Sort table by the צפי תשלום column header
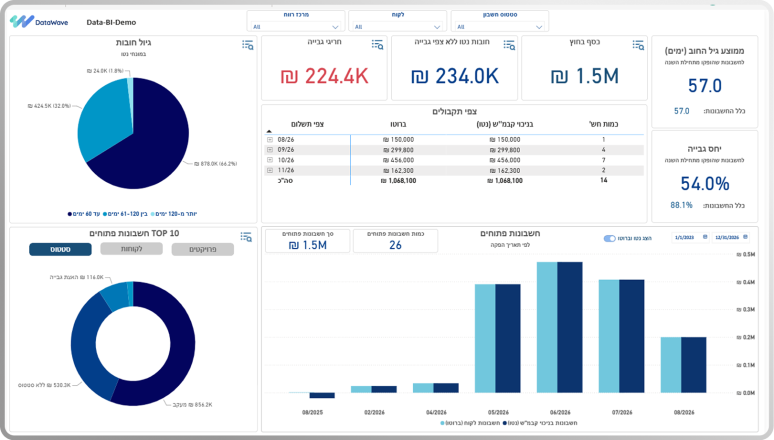Viewport: 774px width, 440px height. pyautogui.click(x=307, y=124)
